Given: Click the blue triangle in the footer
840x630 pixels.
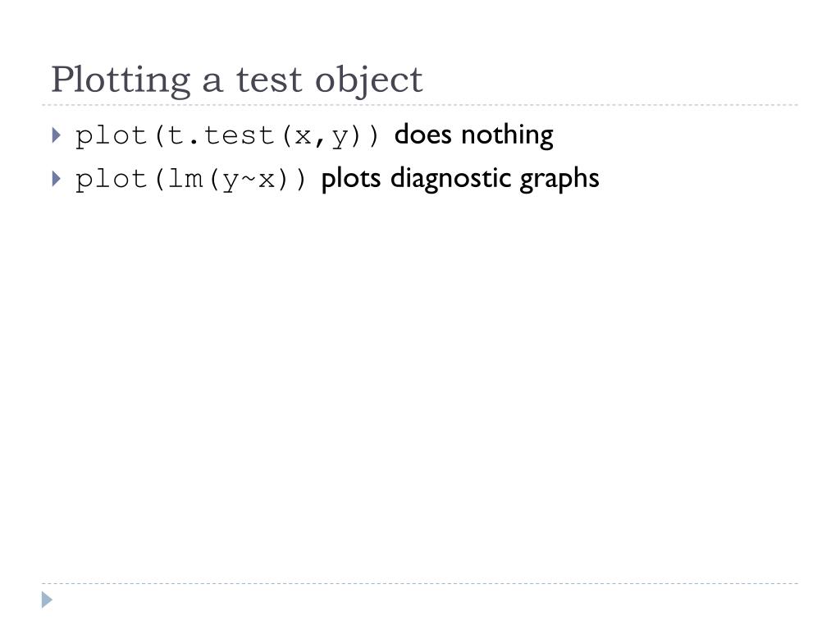Looking at the screenshot, I should [x=47, y=600].
